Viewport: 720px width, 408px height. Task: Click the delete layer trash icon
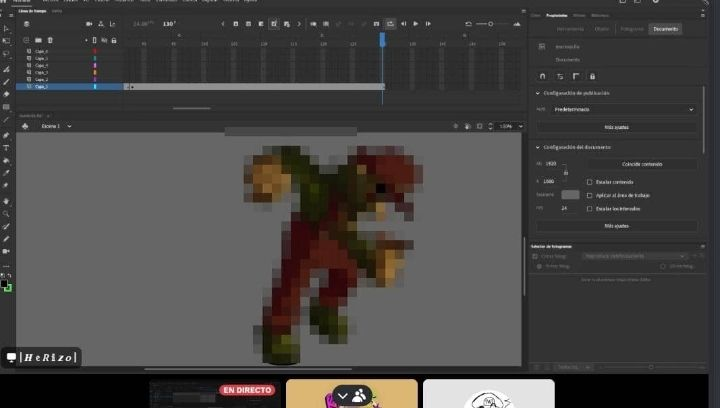50,40
